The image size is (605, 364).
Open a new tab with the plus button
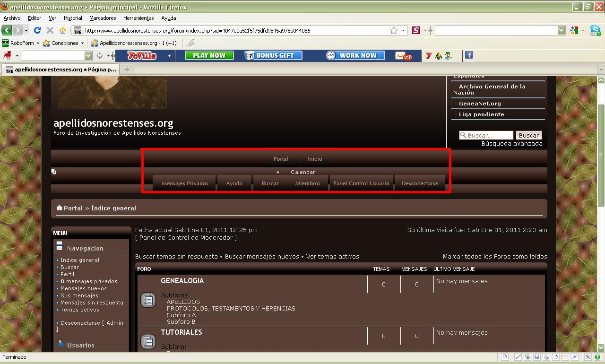tap(126, 69)
